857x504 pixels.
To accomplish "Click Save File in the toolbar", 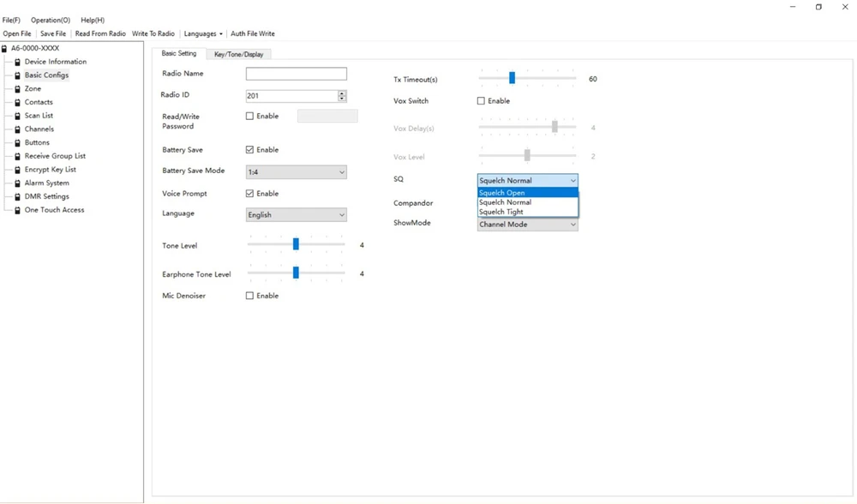I will [53, 34].
